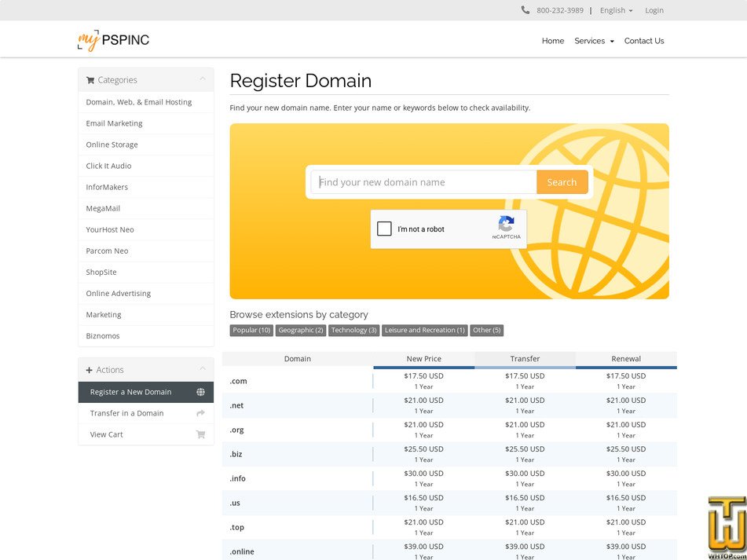Screen dimensions: 747x560
Task: Click the Register Domain heading
Action: [301, 80]
